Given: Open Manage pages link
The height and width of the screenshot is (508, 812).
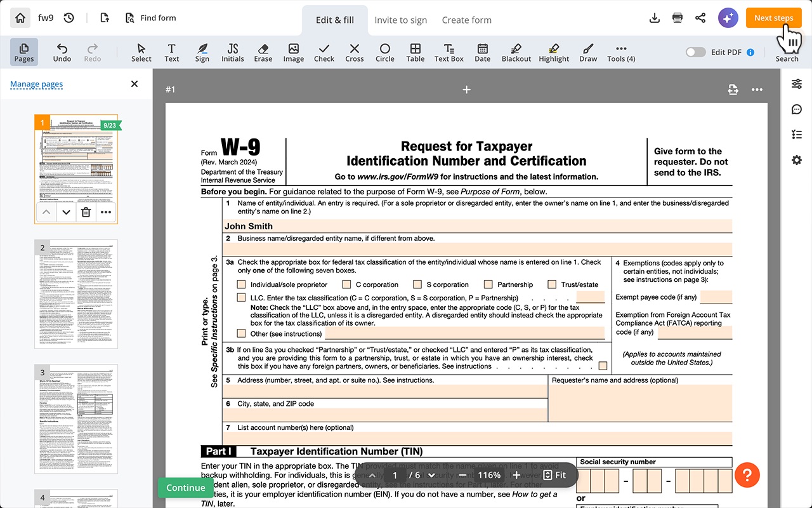Looking at the screenshot, I should tap(36, 84).
